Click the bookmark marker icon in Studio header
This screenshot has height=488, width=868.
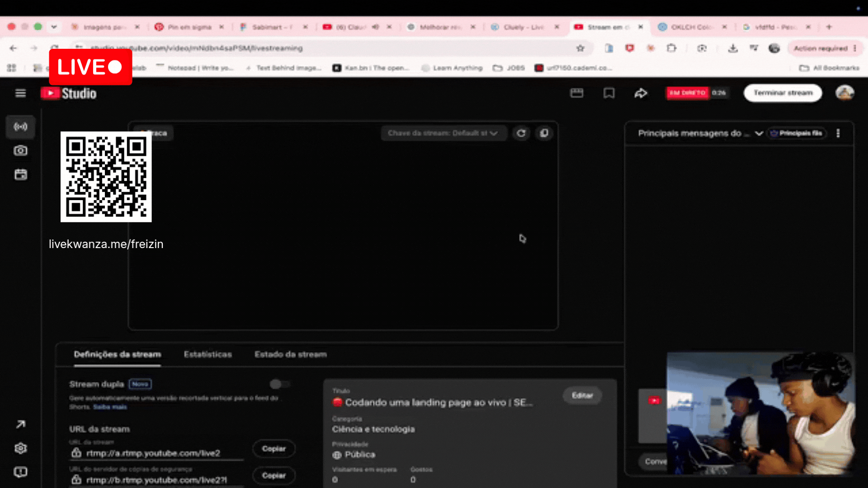tap(609, 93)
